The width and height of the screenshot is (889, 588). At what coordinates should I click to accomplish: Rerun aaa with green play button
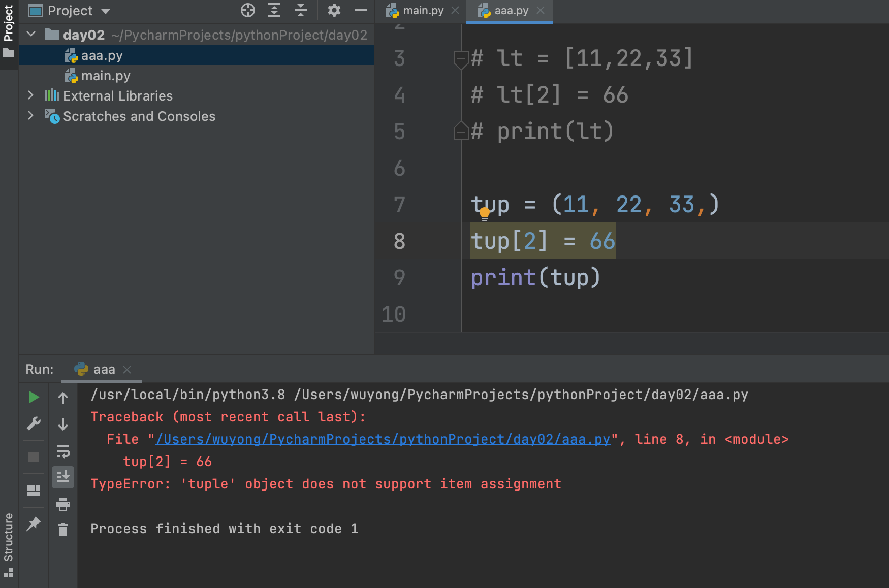coord(34,397)
